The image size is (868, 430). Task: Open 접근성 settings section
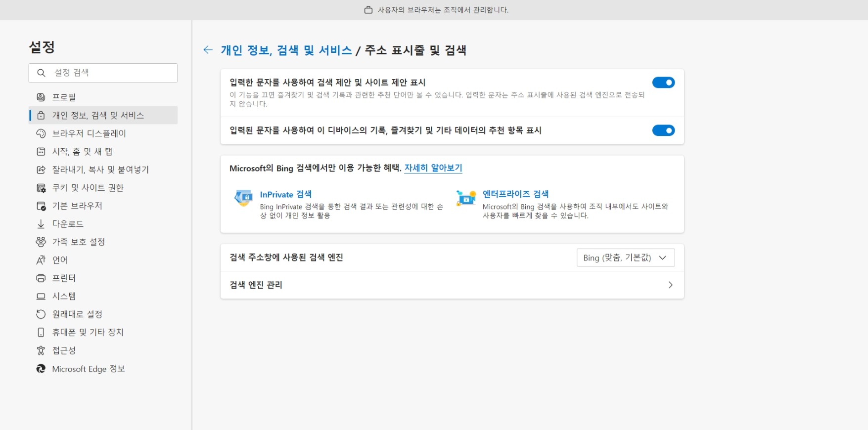[103, 350]
